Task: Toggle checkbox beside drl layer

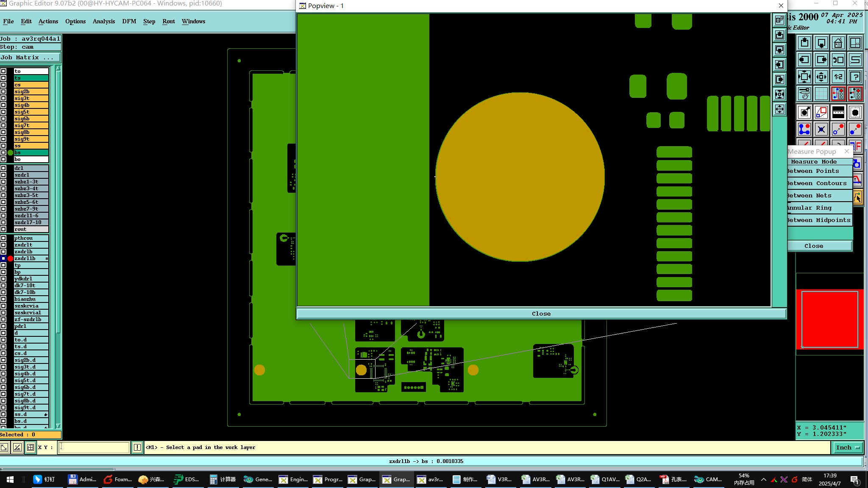Action: 3,168
